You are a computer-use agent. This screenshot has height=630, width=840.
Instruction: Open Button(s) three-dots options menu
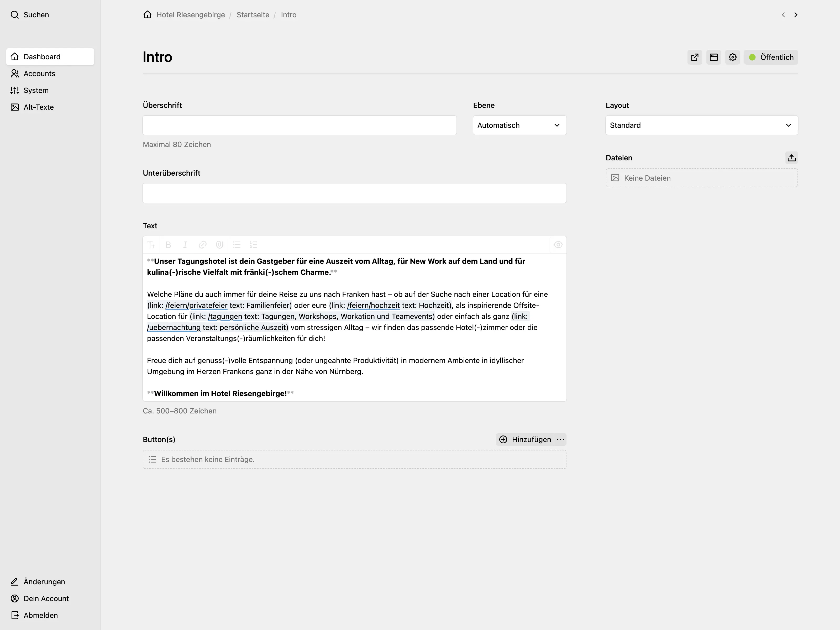point(560,439)
